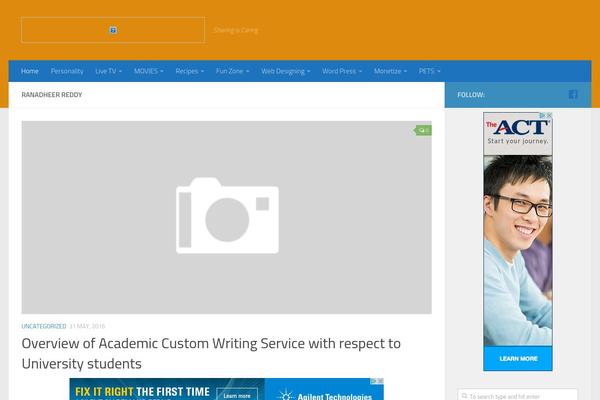Click the 31 MAY, 2016 date text
The image size is (600, 400).
point(87,326)
